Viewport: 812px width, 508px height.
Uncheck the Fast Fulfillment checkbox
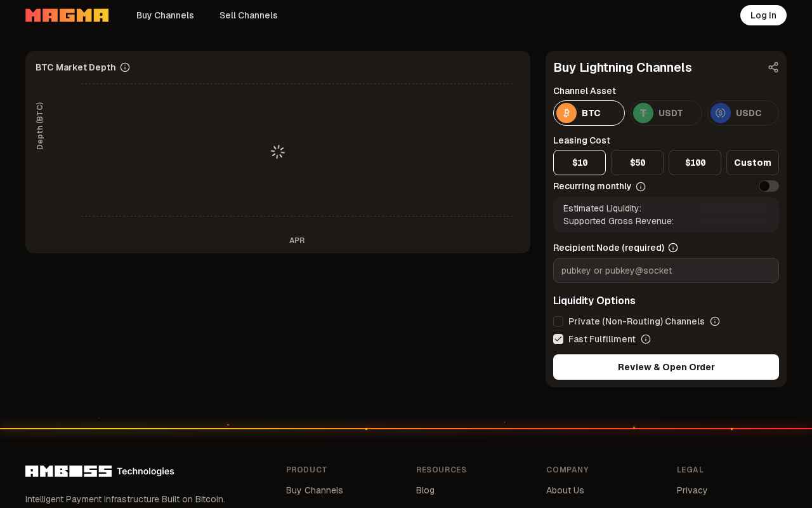558,339
